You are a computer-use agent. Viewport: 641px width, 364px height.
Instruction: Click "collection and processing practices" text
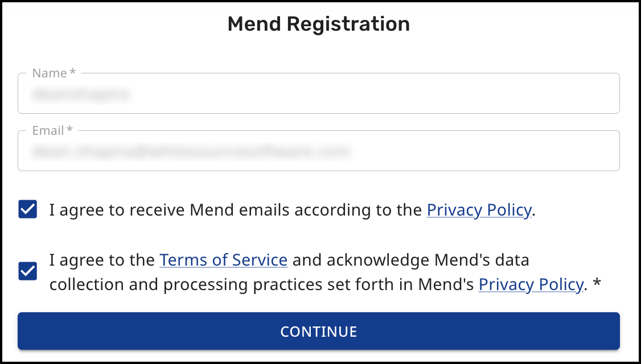[176, 284]
